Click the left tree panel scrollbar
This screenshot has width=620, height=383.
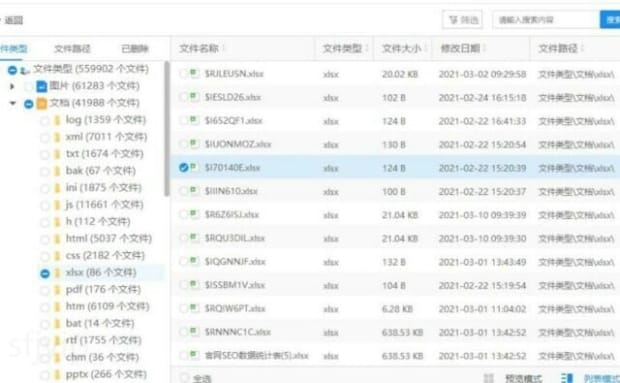(167, 128)
